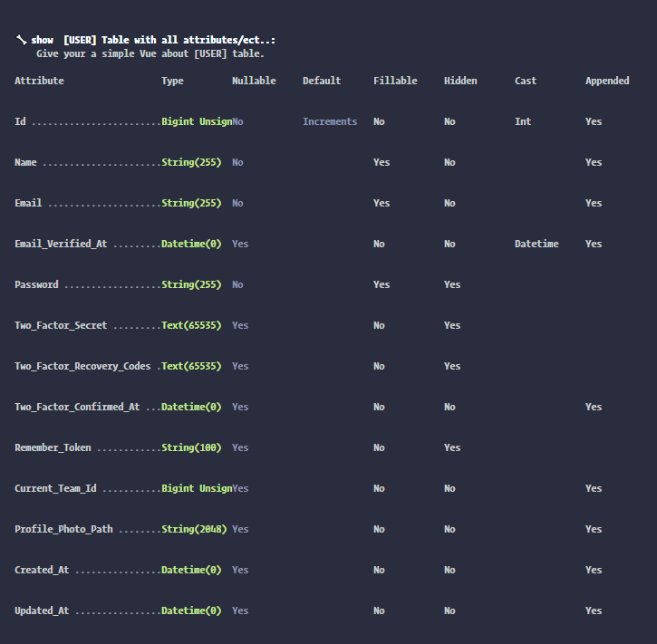Click the 'Email' attribute name
This screenshot has width=657, height=644.
coord(28,203)
